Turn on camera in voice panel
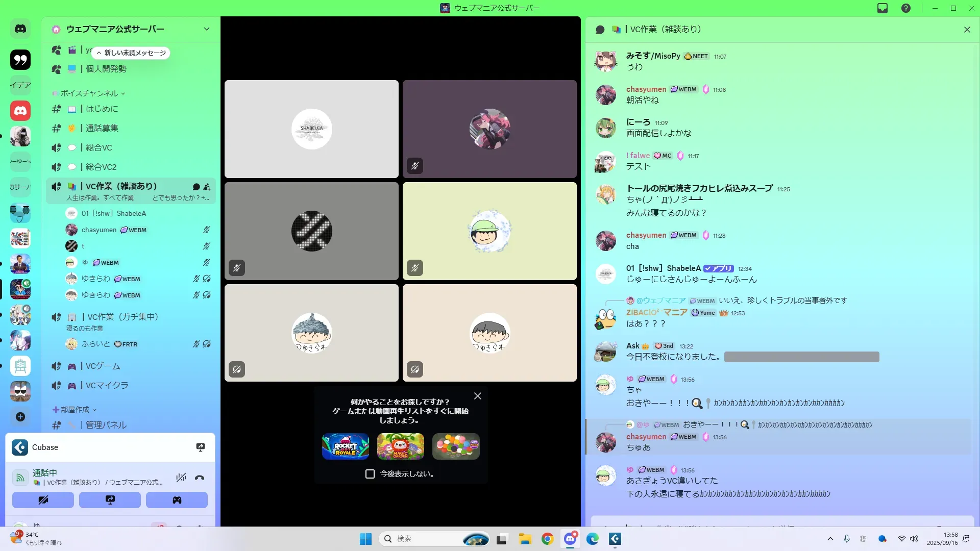 pyautogui.click(x=43, y=500)
